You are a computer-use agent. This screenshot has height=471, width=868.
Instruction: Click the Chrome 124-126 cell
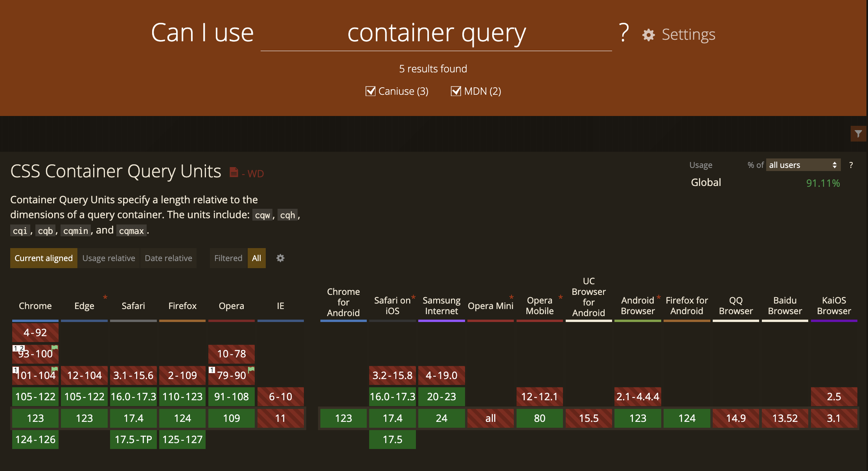click(35, 440)
